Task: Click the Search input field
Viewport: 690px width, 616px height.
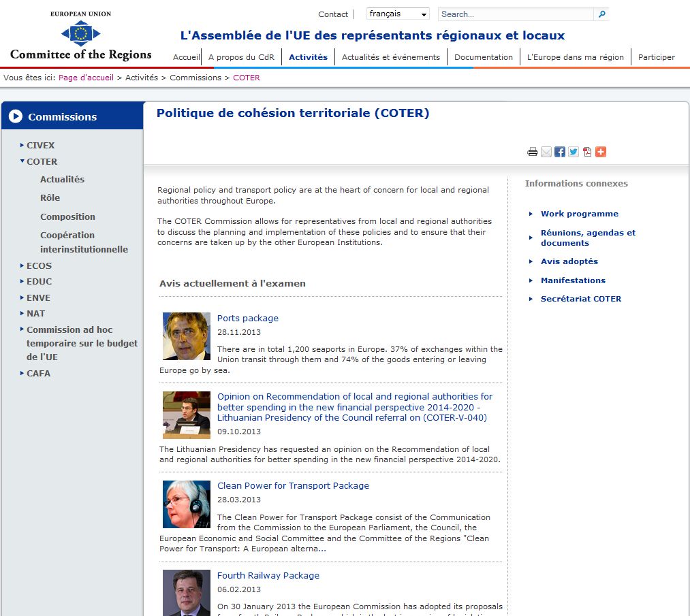Action: point(516,14)
